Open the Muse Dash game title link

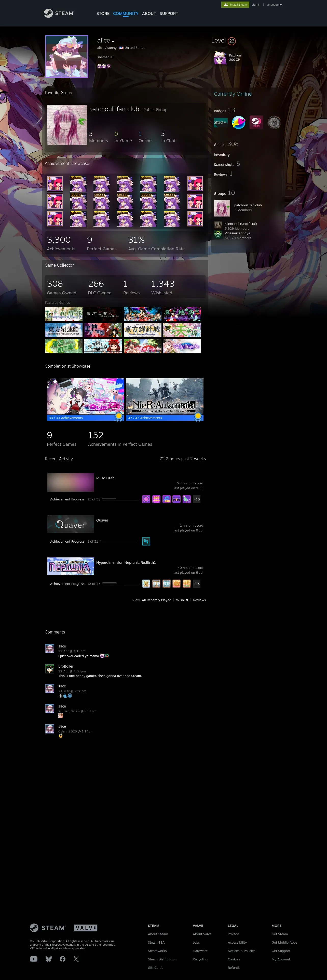(105, 478)
